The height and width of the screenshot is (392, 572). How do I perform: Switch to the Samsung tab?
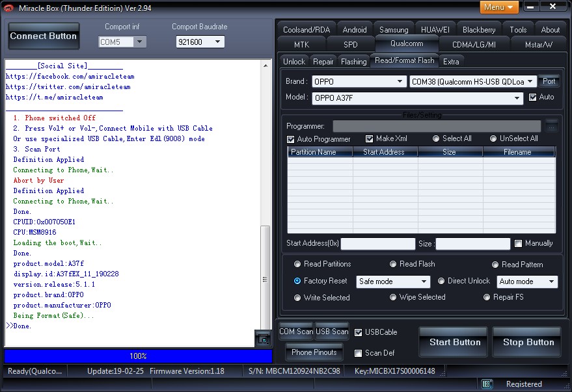[394, 29]
